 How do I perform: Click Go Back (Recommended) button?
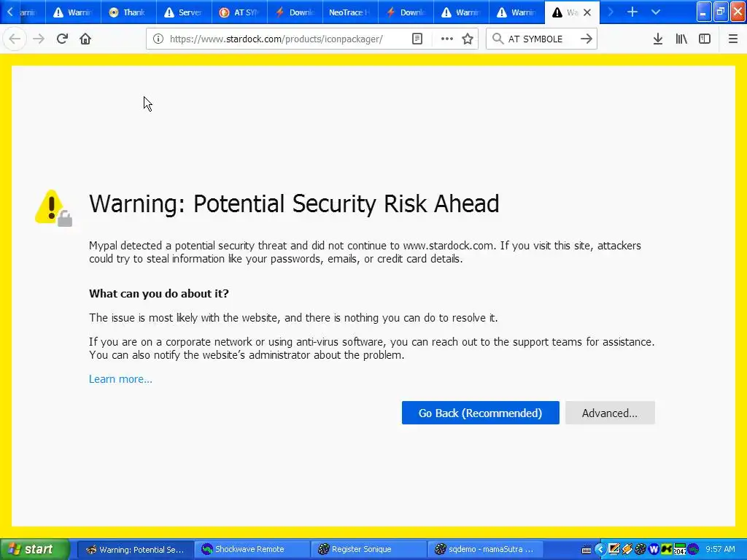pyautogui.click(x=480, y=413)
